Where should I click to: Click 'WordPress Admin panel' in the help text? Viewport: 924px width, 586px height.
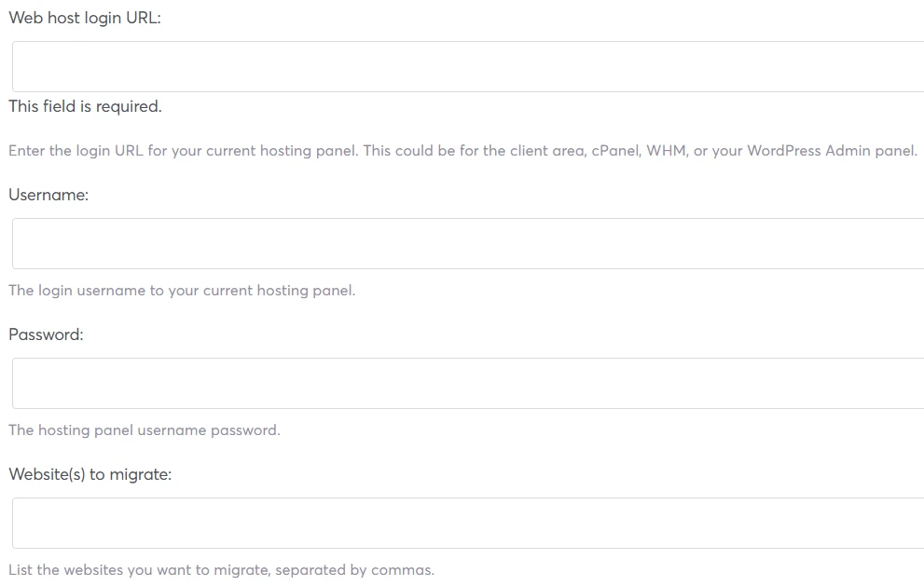click(x=832, y=151)
